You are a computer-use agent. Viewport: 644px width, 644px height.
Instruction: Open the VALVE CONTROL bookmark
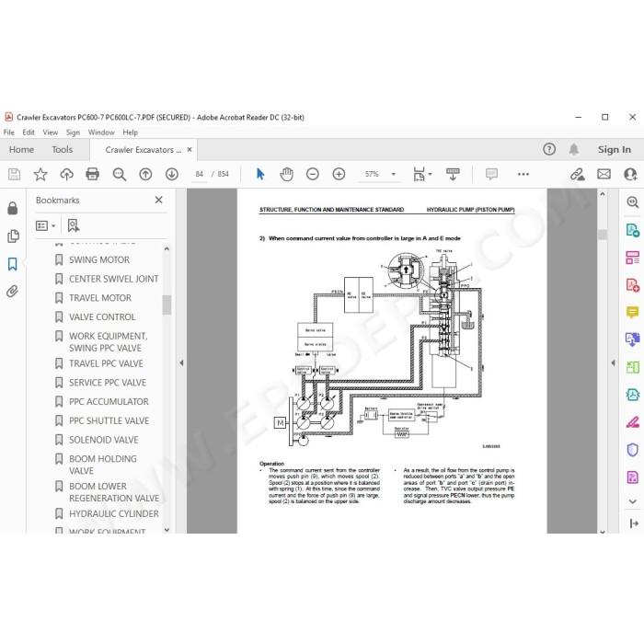click(x=102, y=316)
